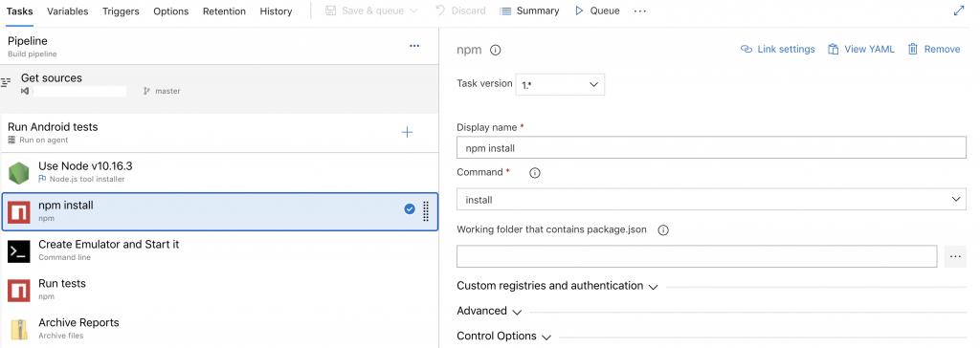Select the Run tests task
The height and width of the screenshot is (348, 980).
219,290
